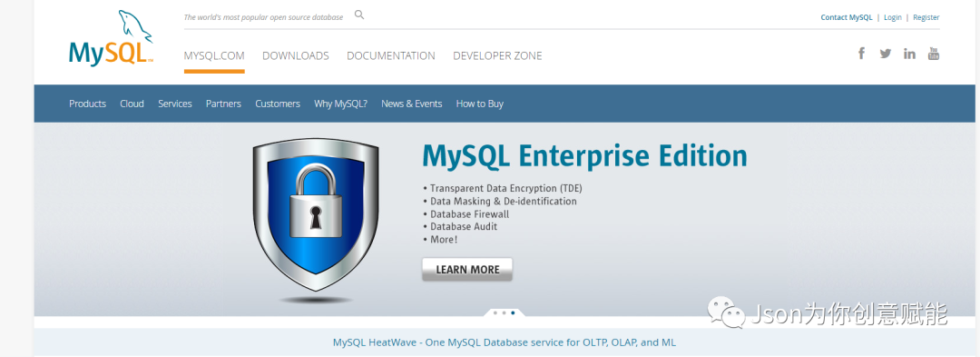Click the LEARN MORE button
The image size is (980, 357).
pos(467,270)
